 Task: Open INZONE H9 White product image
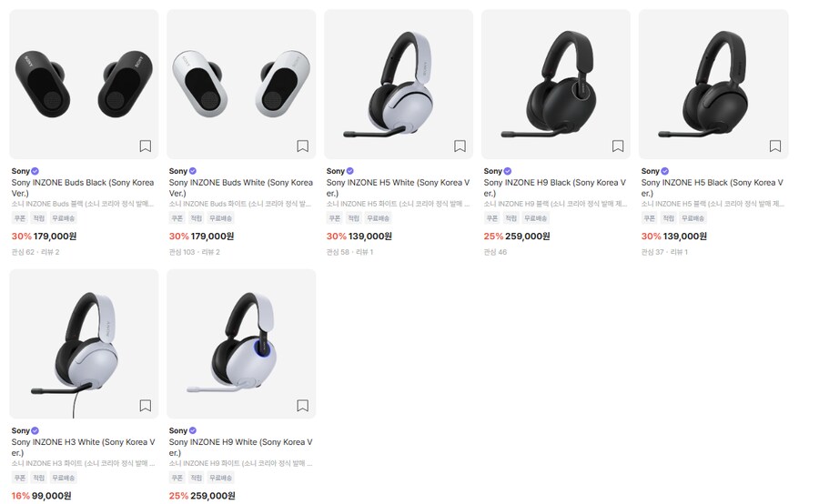coord(241,341)
